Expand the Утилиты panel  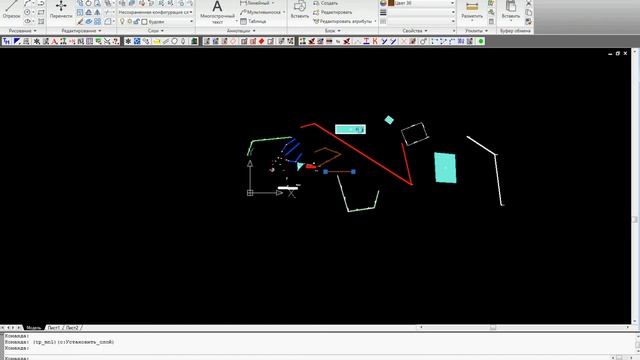pos(476,31)
